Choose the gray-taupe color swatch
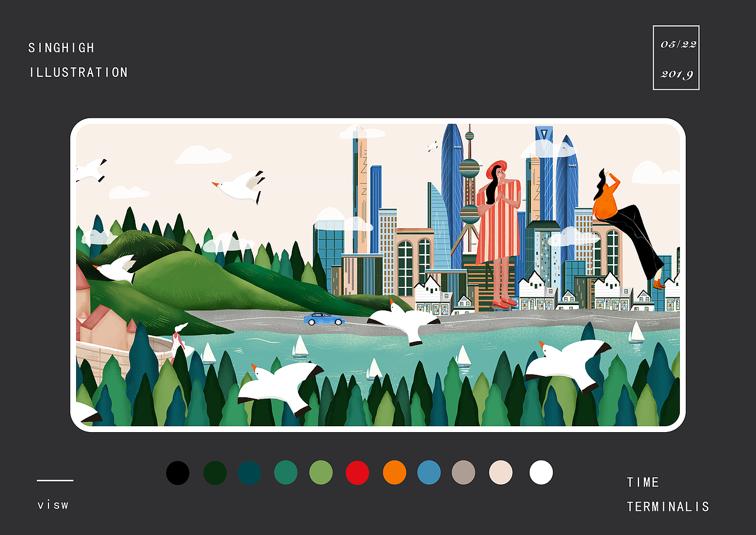This screenshot has height=535, width=756. coord(464,473)
